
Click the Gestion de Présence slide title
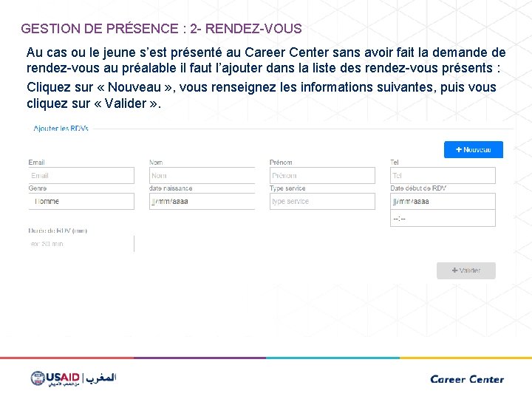click(161, 29)
